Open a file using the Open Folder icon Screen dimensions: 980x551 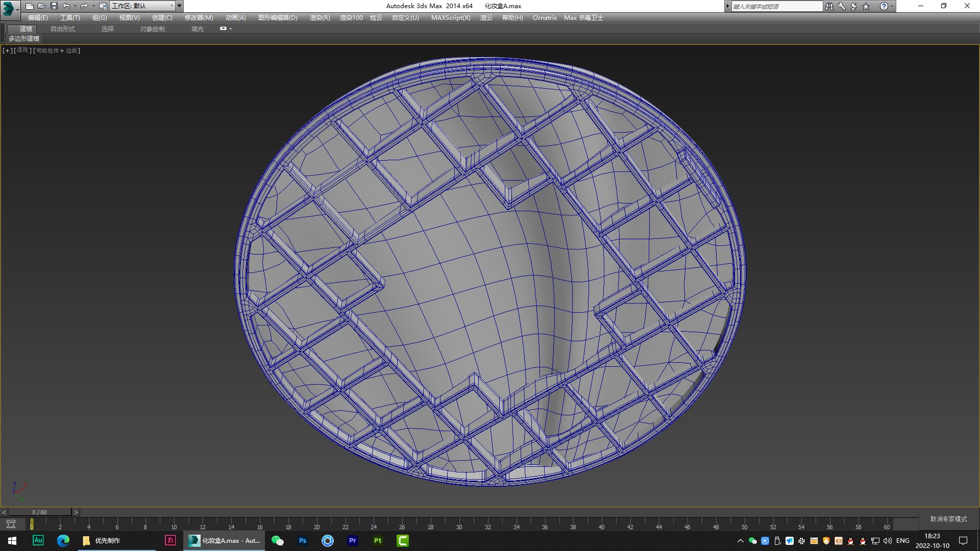tap(42, 6)
